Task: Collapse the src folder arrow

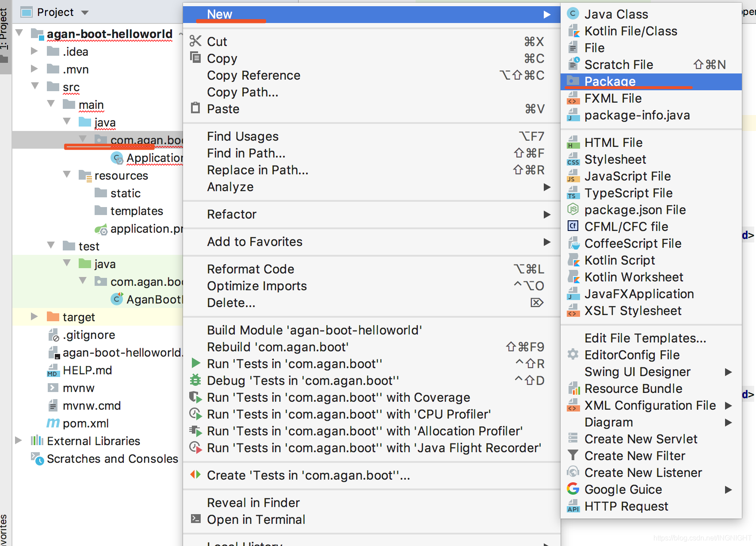Action: [x=35, y=86]
